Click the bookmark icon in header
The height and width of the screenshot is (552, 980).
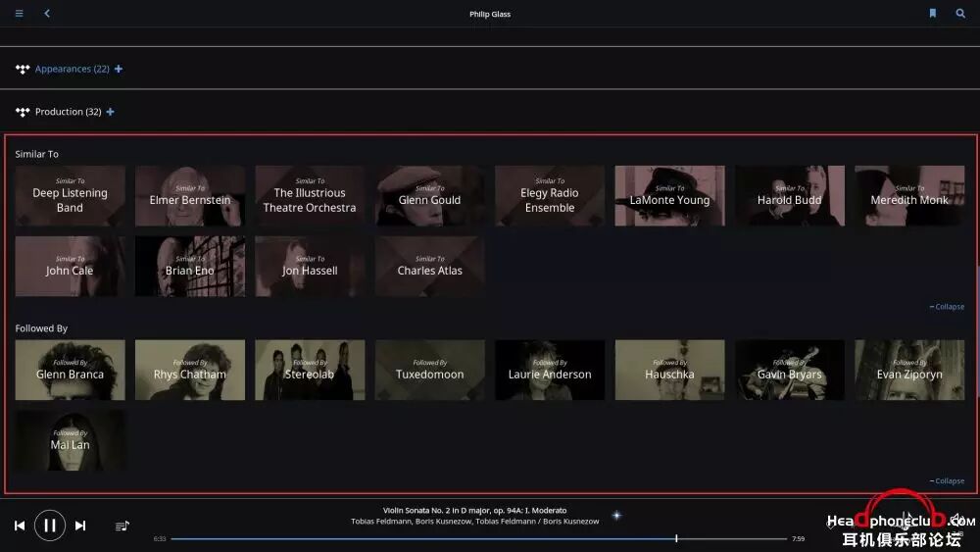pos(933,13)
